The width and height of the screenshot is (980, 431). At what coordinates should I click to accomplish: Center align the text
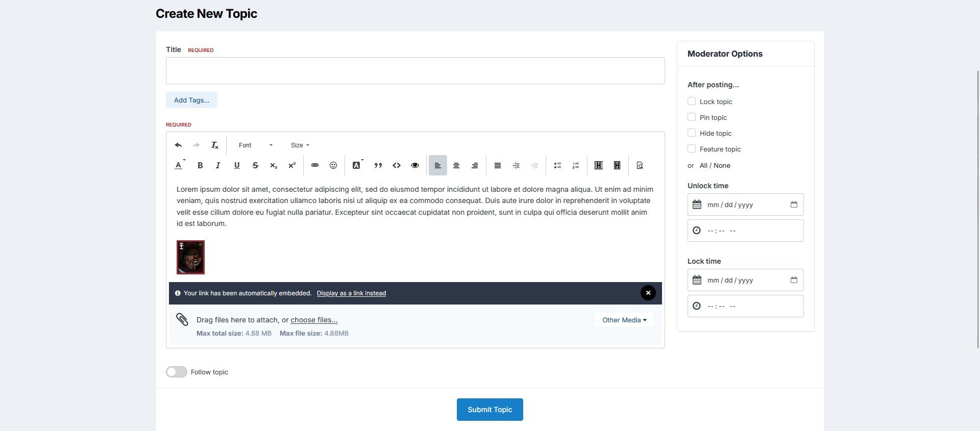(x=456, y=165)
